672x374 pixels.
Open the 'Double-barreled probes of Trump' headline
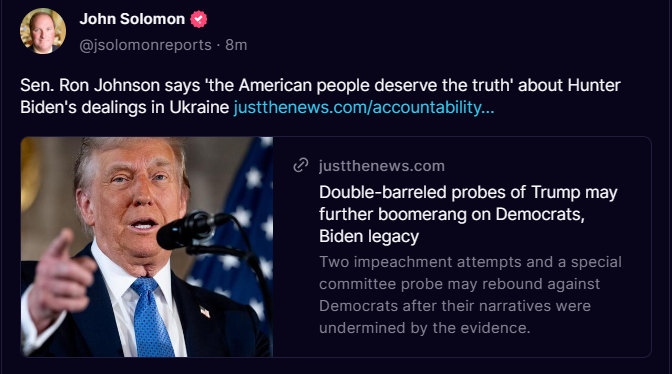tap(468, 214)
